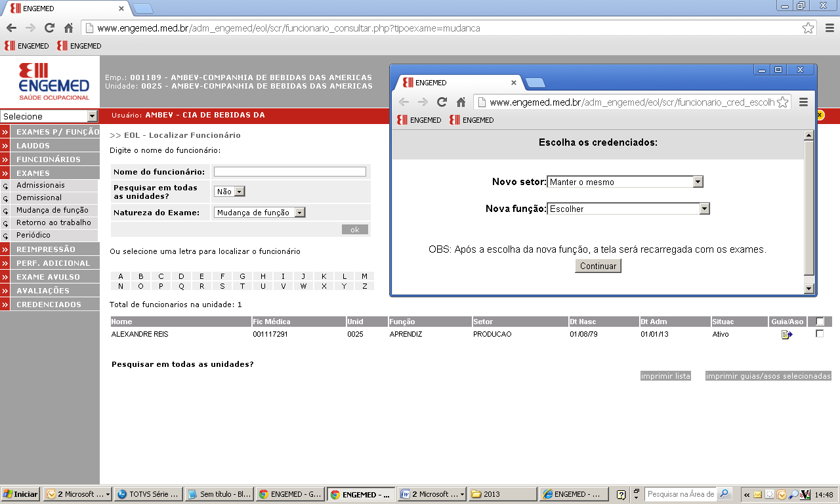The image size is (840, 504).
Task: Click the yellow X icon on the red bar
Action: pyautogui.click(x=820, y=115)
